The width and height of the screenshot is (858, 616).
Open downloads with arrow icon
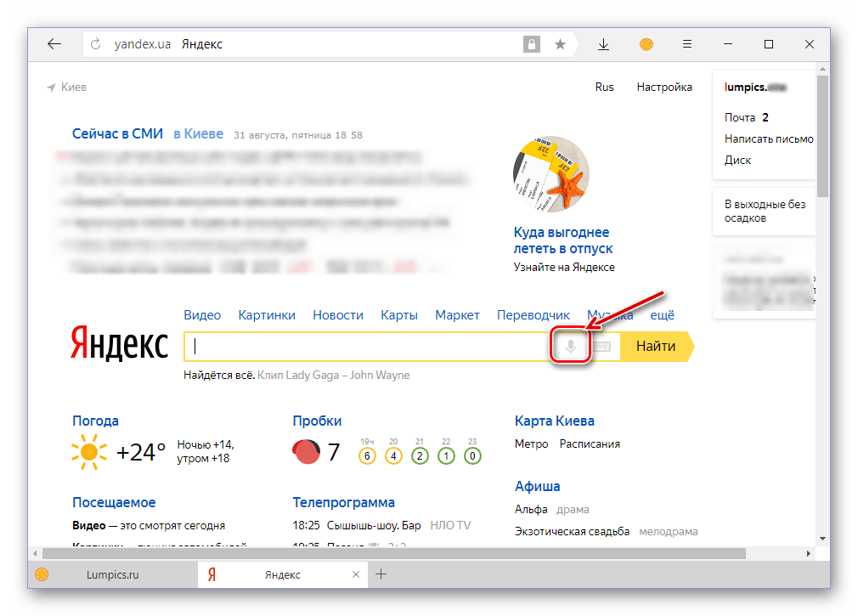[603, 44]
